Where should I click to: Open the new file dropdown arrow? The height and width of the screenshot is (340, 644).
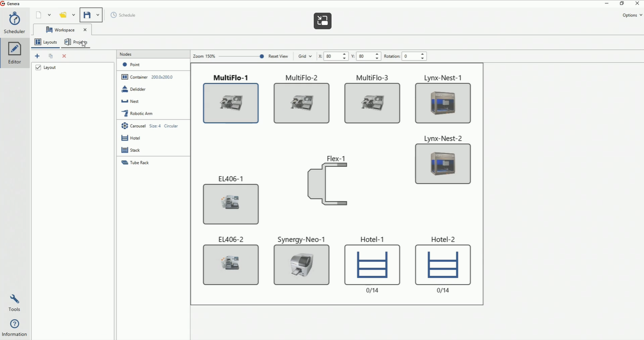coord(50,15)
